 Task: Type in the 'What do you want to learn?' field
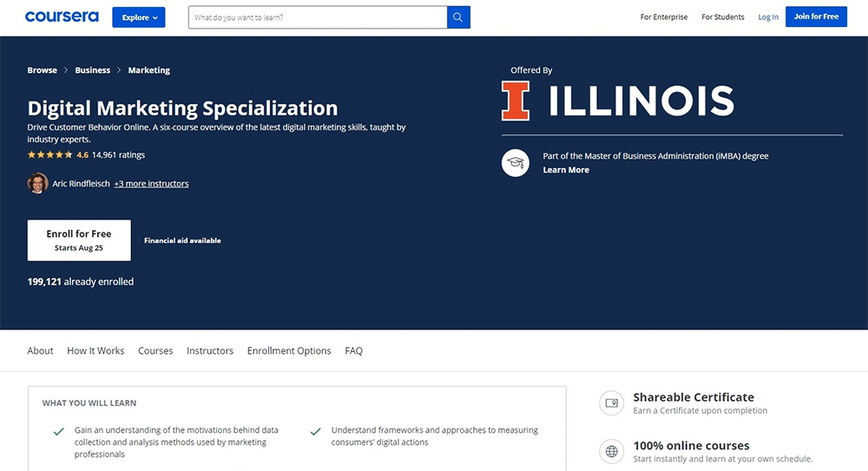point(318,17)
